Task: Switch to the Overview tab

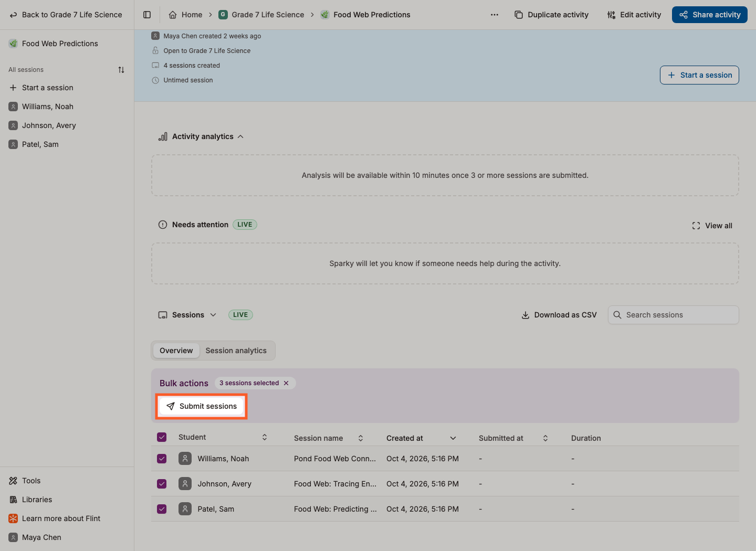Action: tap(176, 351)
